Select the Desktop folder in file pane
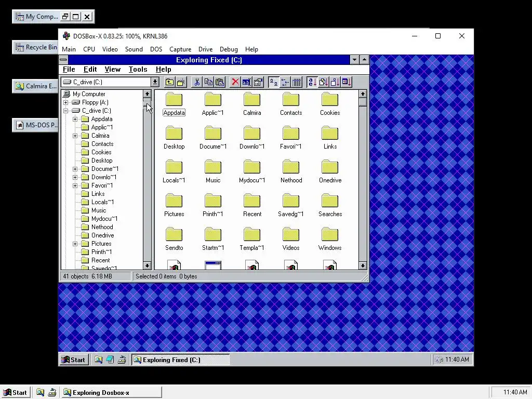 (x=174, y=138)
